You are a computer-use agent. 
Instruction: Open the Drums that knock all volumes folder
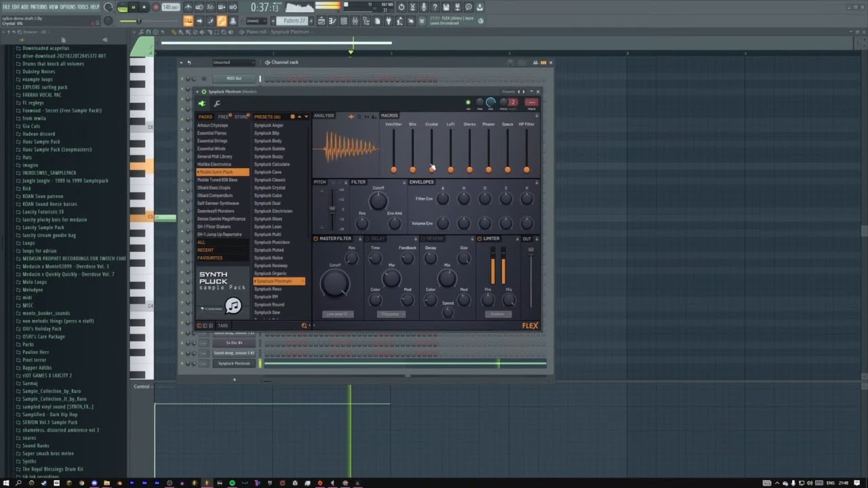pos(54,64)
